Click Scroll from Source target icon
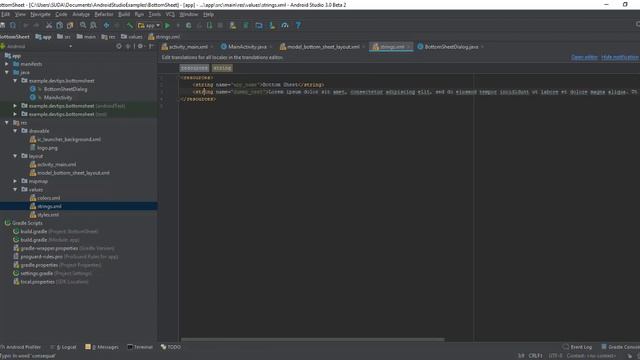The width and height of the screenshot is (640, 360). coord(119,46)
